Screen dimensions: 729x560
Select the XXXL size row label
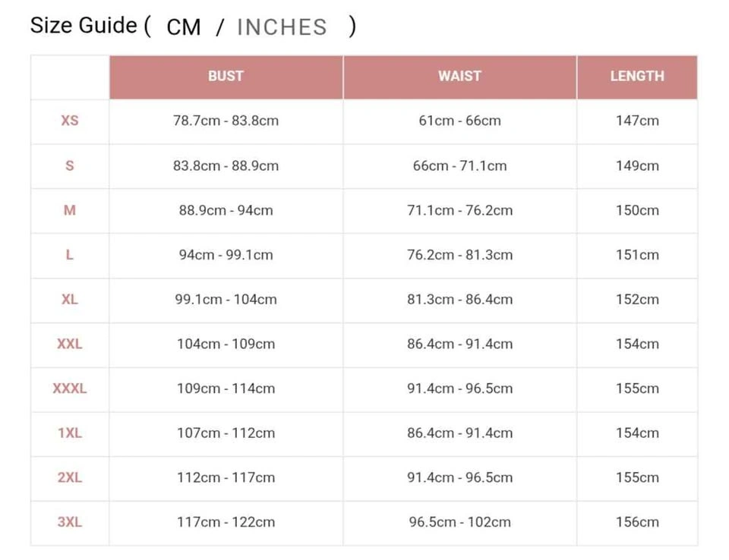click(70, 389)
